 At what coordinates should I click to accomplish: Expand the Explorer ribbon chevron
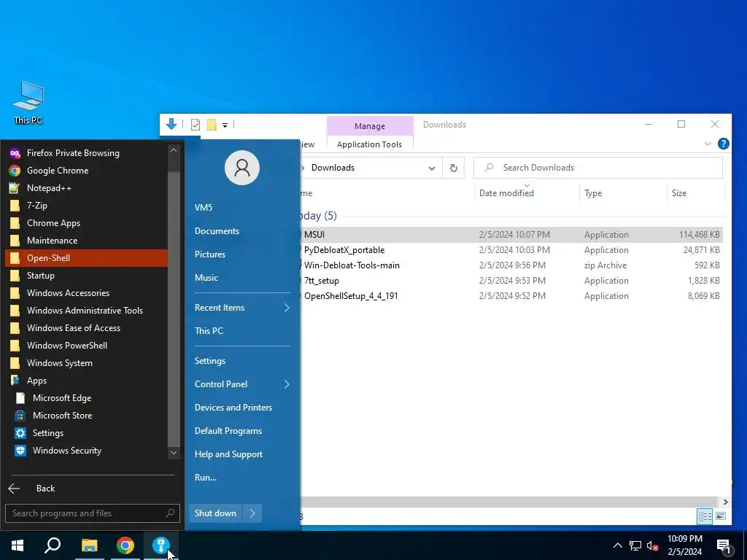coord(708,144)
